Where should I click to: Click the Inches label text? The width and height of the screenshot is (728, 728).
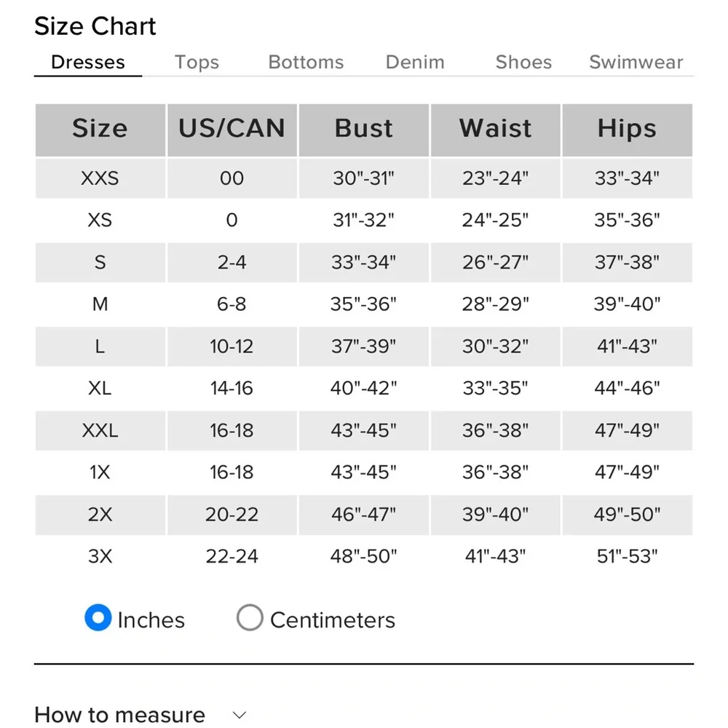coord(151,620)
